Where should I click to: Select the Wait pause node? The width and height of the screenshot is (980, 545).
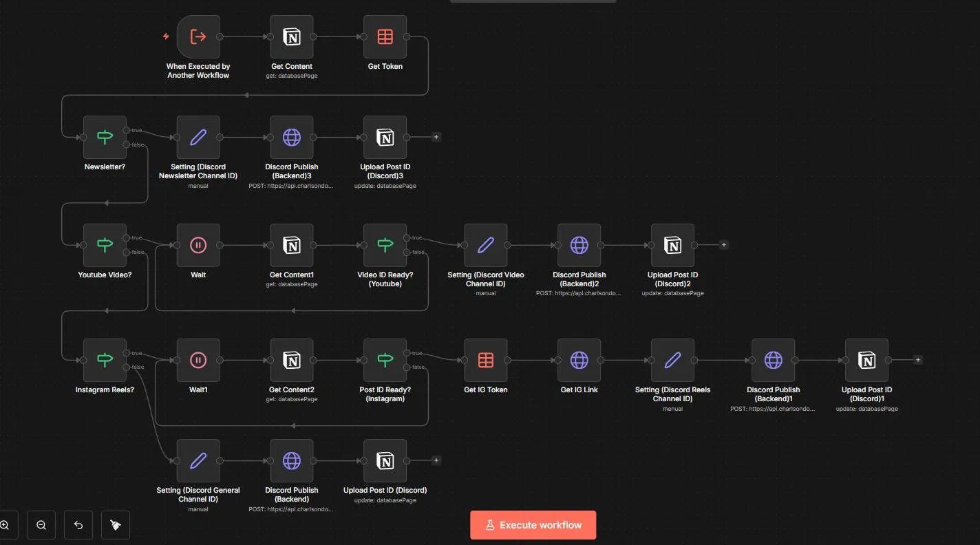pyautogui.click(x=198, y=244)
